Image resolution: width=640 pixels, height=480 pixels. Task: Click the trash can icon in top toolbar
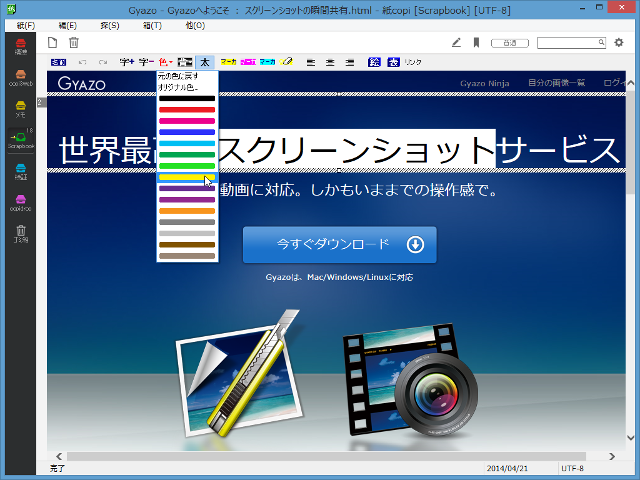(x=74, y=42)
